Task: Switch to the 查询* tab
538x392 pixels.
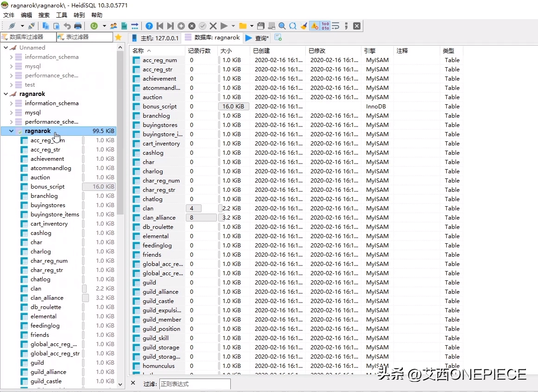Action: pyautogui.click(x=257, y=38)
